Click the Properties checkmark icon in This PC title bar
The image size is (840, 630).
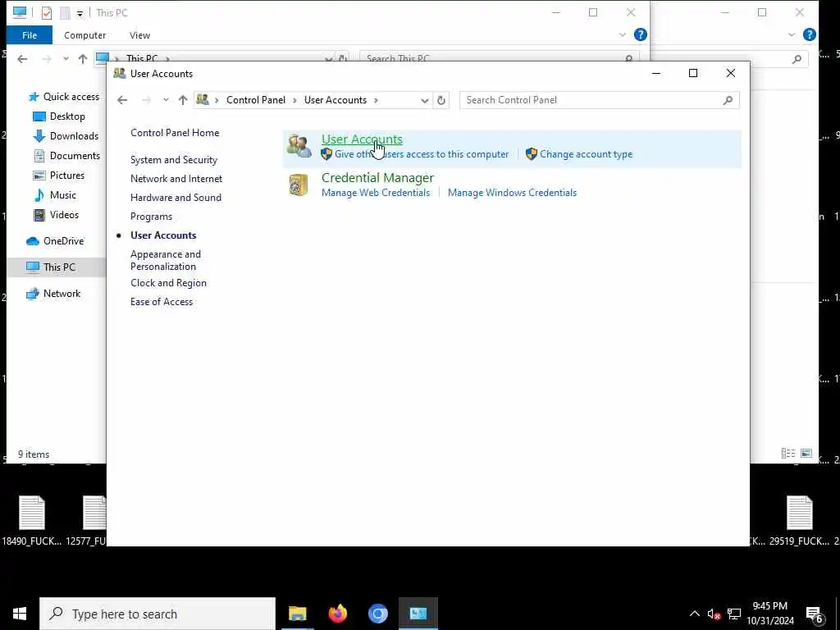[x=47, y=13]
